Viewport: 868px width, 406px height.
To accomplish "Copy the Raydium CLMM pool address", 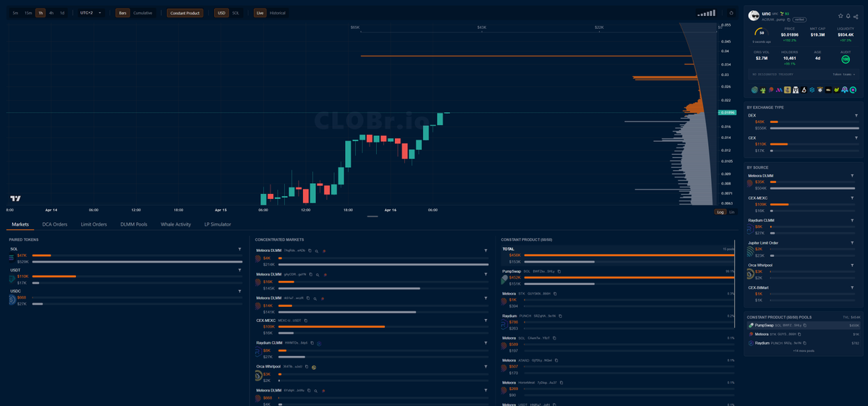I will (312, 343).
